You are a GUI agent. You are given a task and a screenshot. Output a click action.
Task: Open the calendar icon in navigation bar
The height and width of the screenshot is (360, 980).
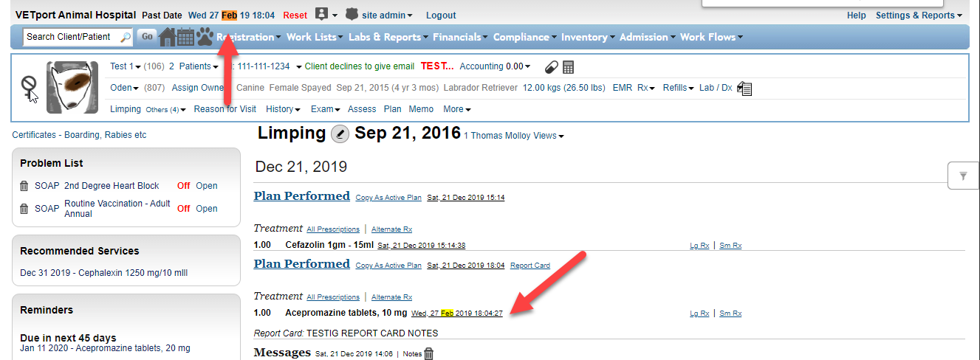point(185,37)
